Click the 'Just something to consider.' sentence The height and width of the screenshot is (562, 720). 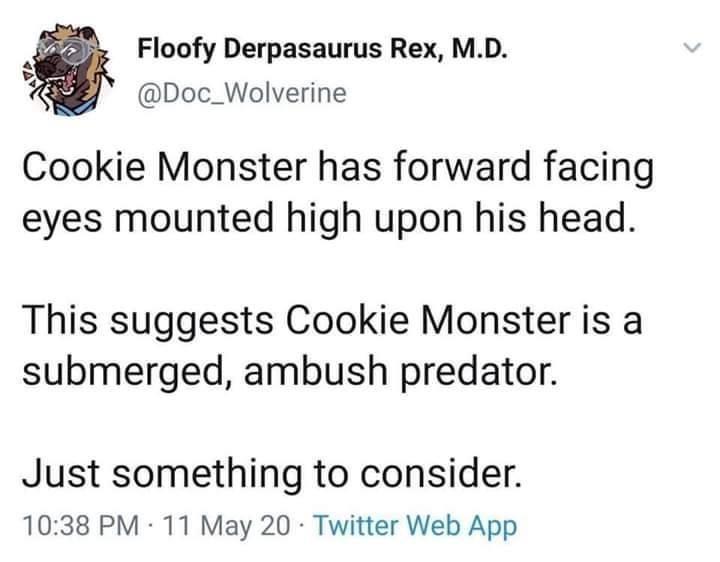pos(269,471)
